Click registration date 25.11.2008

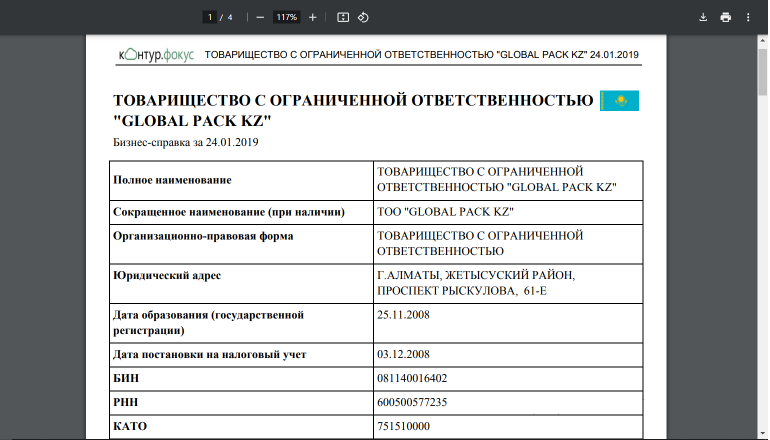point(403,315)
